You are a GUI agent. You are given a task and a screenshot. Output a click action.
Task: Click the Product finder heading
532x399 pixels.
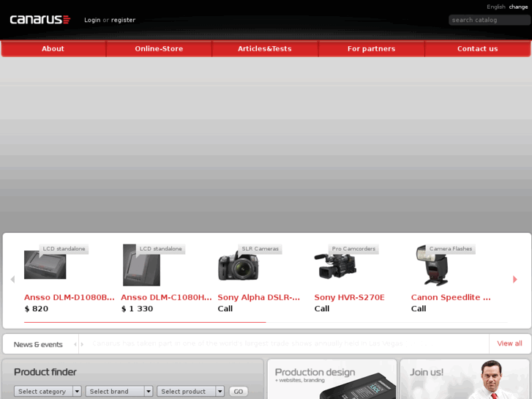coord(45,372)
